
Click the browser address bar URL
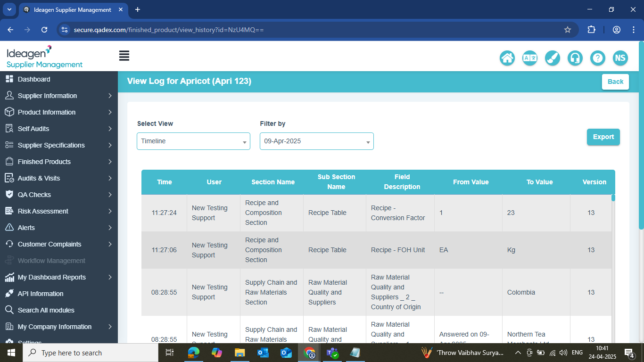click(169, 30)
